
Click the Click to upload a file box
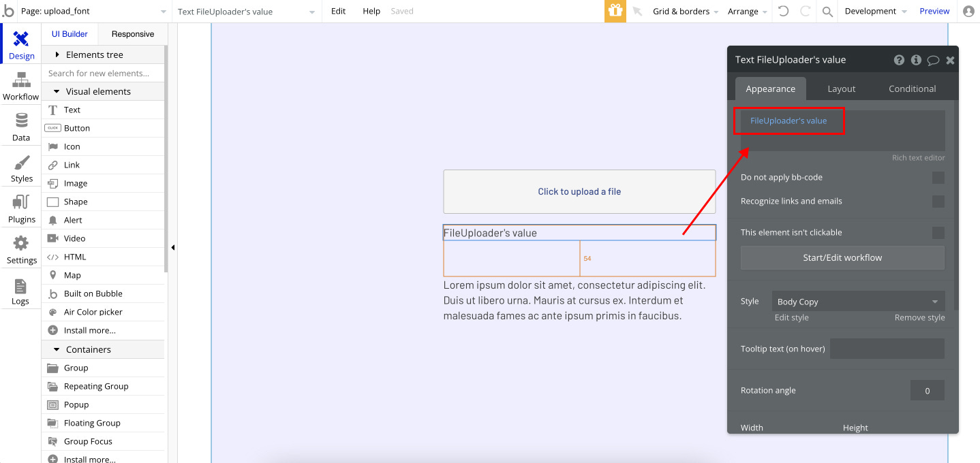(x=579, y=191)
